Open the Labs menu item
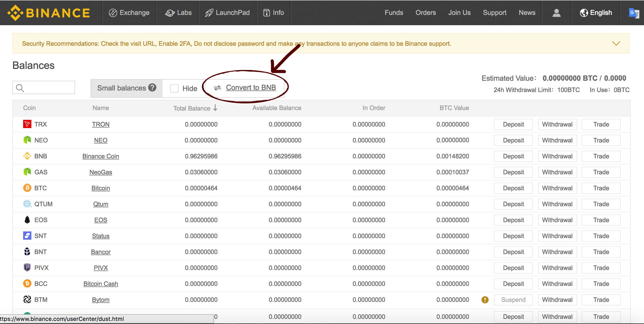 [x=178, y=13]
